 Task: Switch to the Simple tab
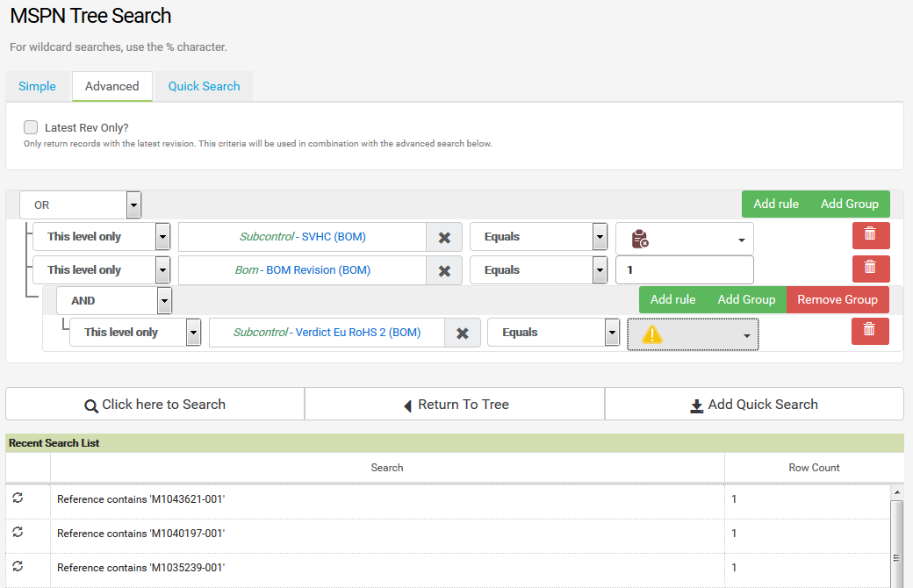pyautogui.click(x=37, y=86)
